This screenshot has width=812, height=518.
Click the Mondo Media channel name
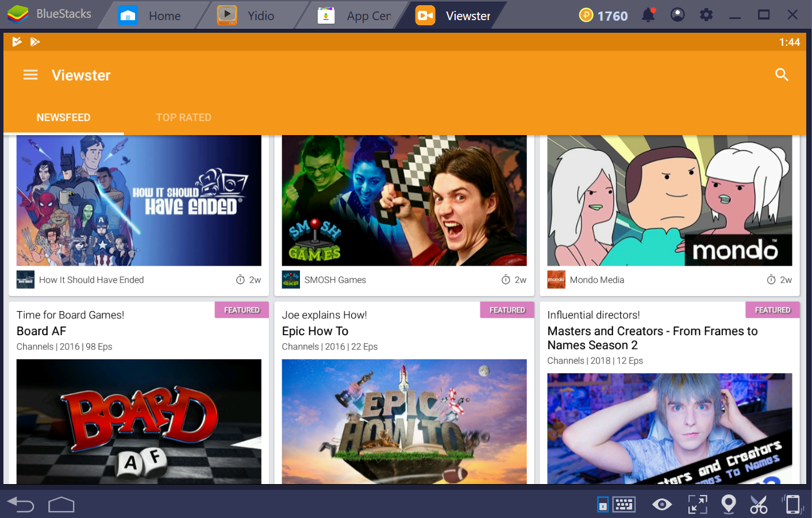597,280
